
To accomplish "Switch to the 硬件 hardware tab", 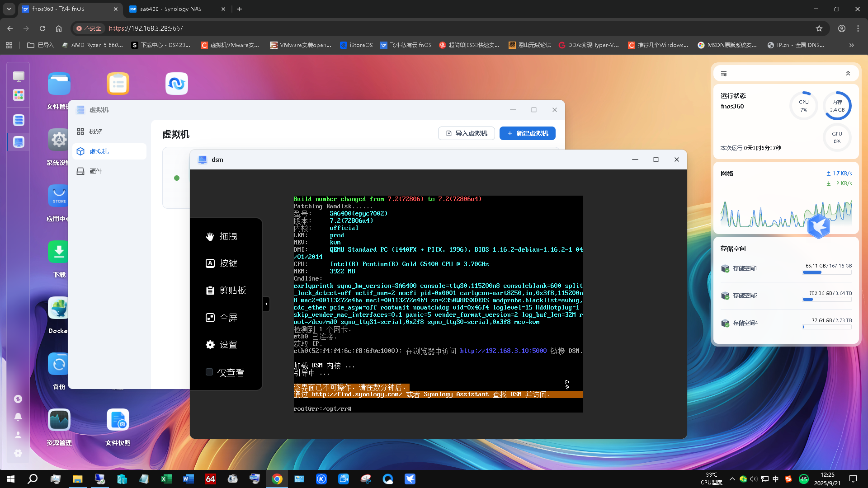I will (95, 171).
